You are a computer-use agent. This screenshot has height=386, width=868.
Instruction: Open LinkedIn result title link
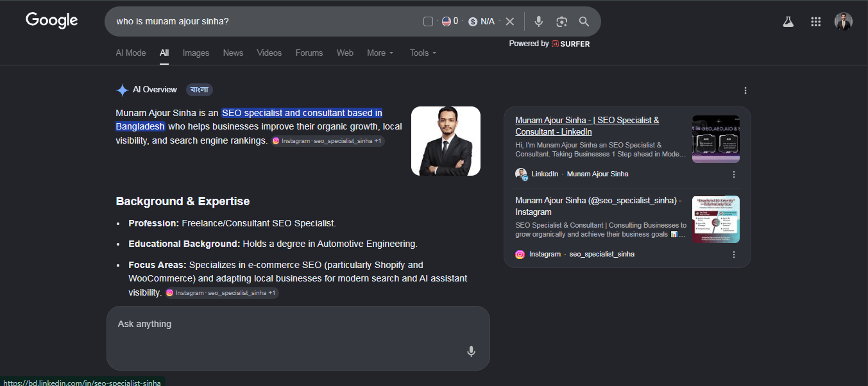coord(587,126)
